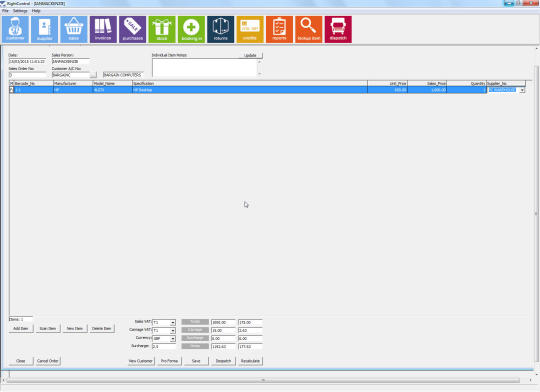Open the Reports clipboard icon
This screenshot has width=540, height=392.
(x=279, y=30)
